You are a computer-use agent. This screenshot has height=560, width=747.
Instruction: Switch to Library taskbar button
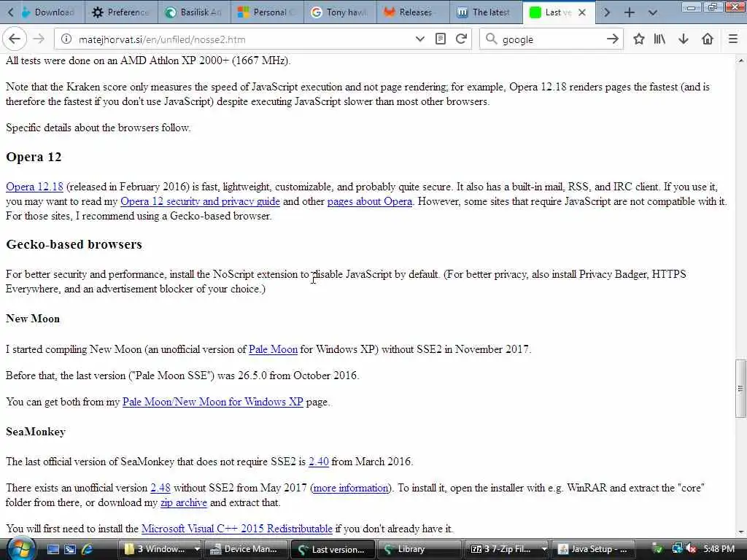(x=419, y=549)
